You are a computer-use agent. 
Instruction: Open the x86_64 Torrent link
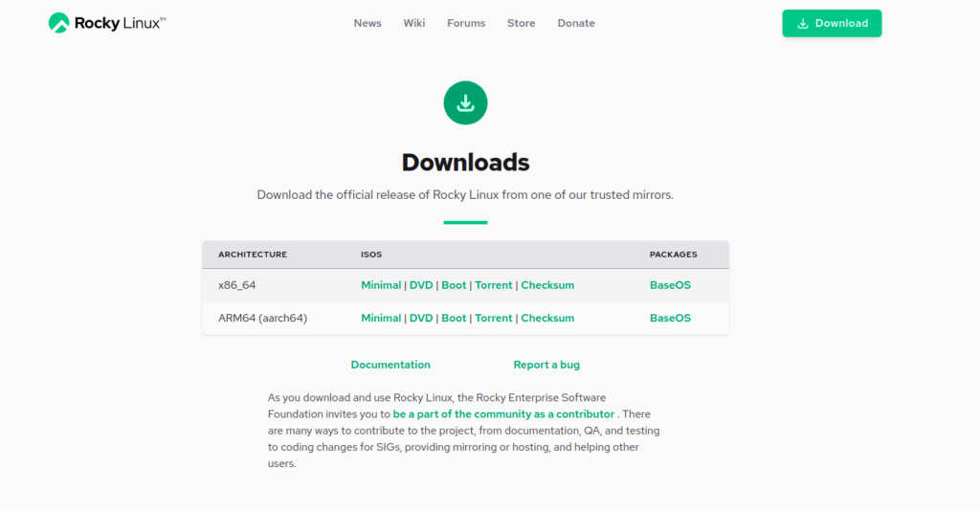[494, 285]
